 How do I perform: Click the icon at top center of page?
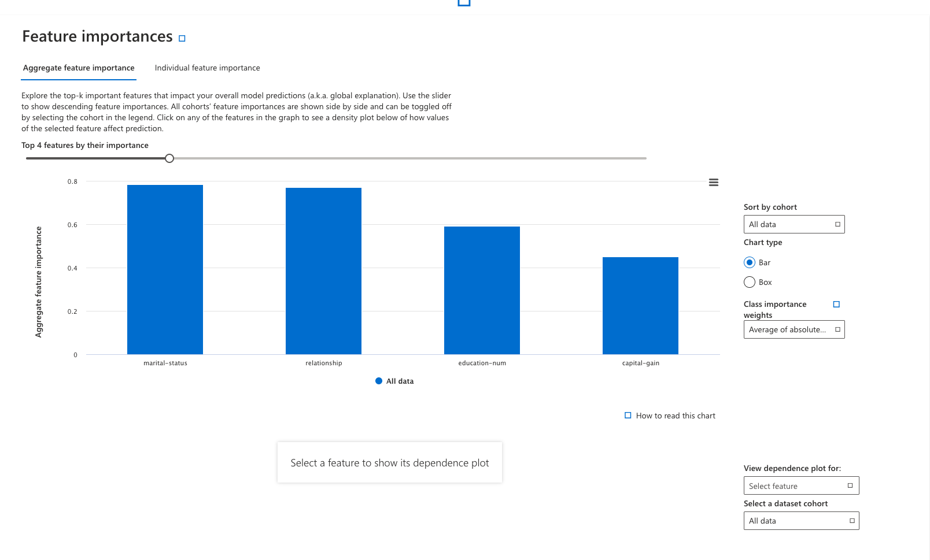tap(464, 2)
